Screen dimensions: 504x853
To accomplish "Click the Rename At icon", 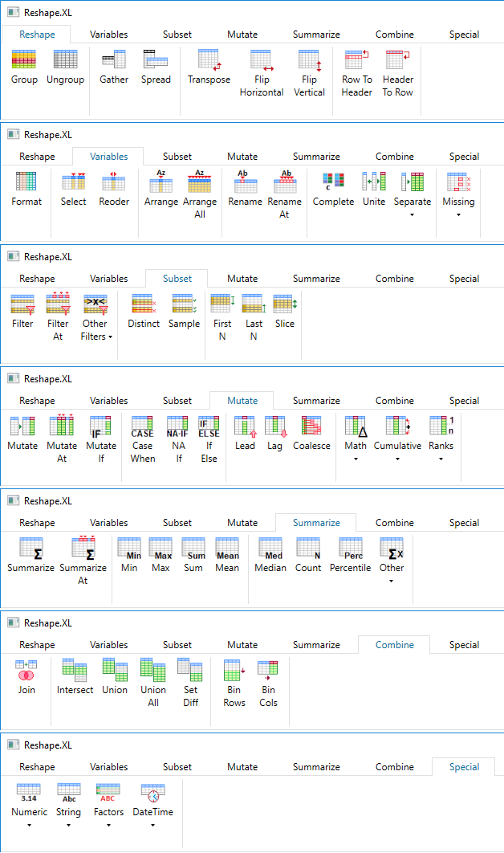I will click(284, 182).
